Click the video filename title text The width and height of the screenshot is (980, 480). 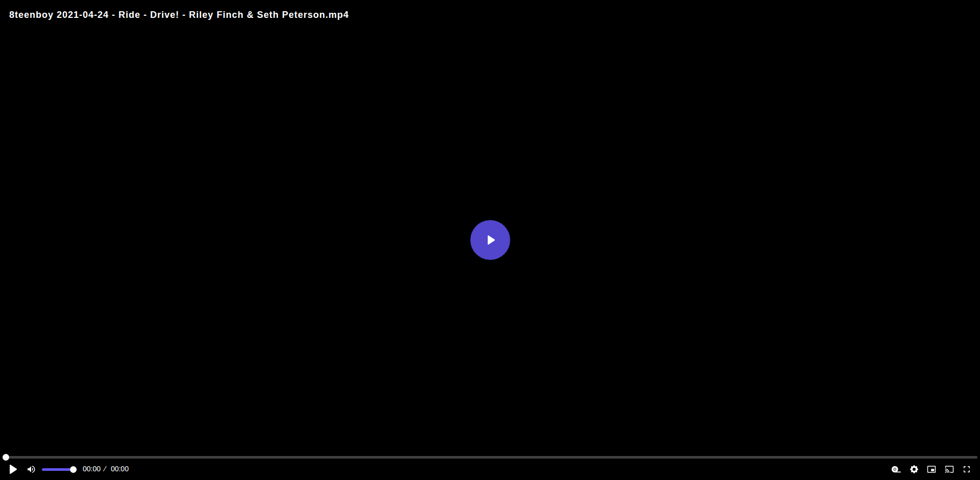[179, 15]
